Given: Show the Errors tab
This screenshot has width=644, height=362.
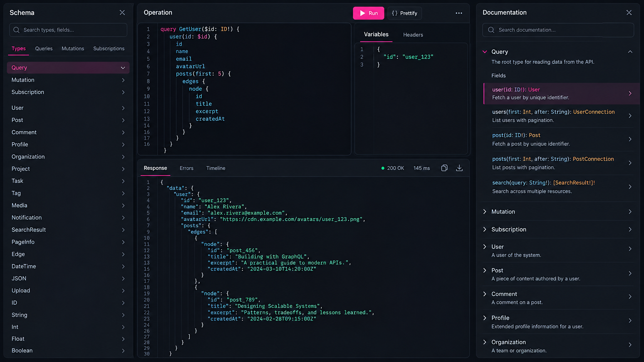Looking at the screenshot, I should pos(186,168).
